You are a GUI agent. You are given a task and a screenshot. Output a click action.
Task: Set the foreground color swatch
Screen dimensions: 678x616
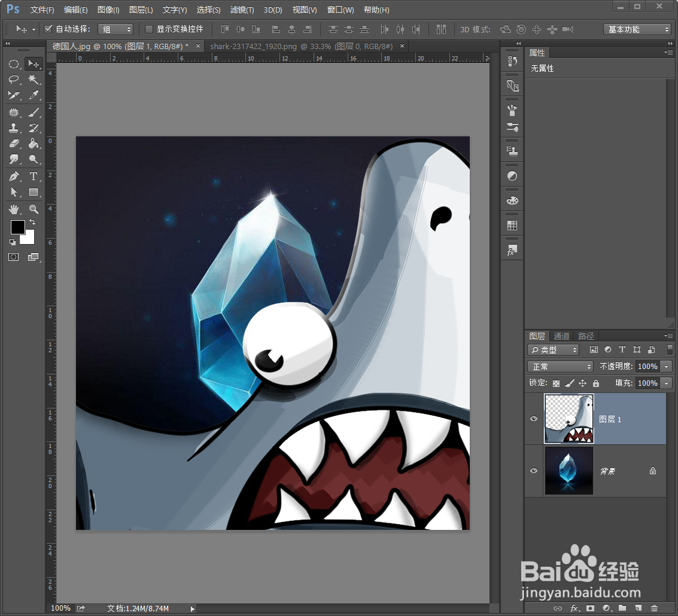[17, 227]
